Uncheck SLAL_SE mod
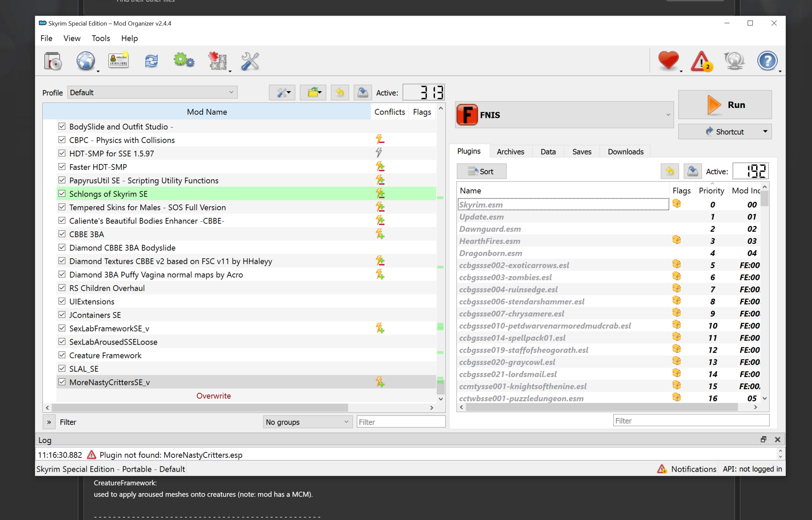812x520 pixels. coord(62,368)
